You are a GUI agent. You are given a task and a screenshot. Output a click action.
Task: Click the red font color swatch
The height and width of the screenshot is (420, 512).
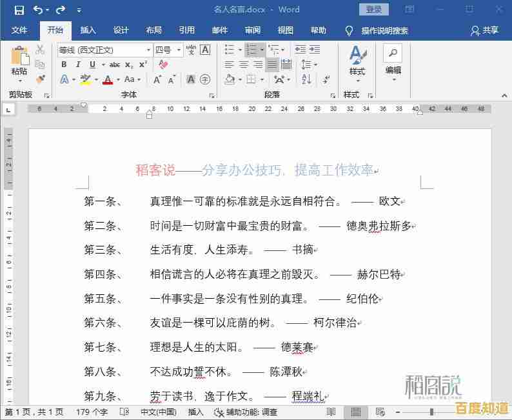tap(107, 79)
